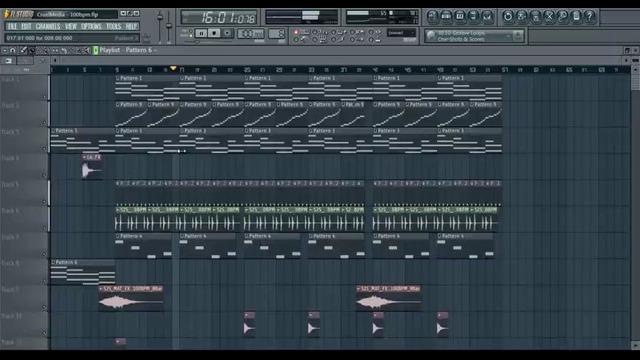Open the HELP menu
Image resolution: width=640 pixels, height=360 pixels.
point(131,27)
